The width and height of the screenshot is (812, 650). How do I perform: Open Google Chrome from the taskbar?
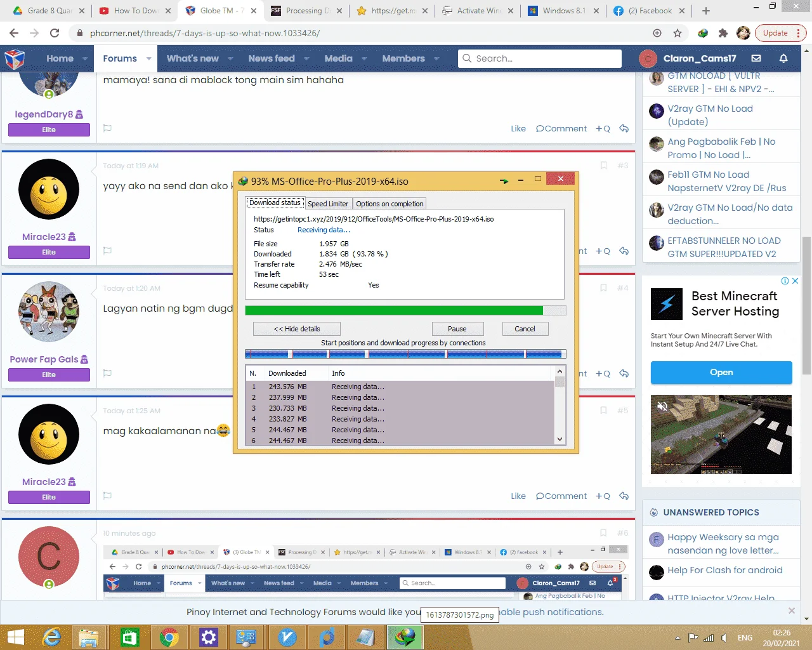point(169,637)
